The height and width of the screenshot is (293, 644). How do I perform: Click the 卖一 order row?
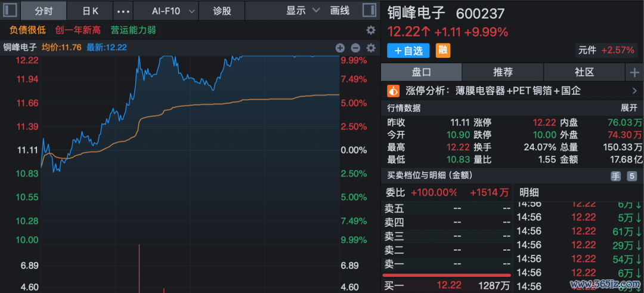click(448, 263)
